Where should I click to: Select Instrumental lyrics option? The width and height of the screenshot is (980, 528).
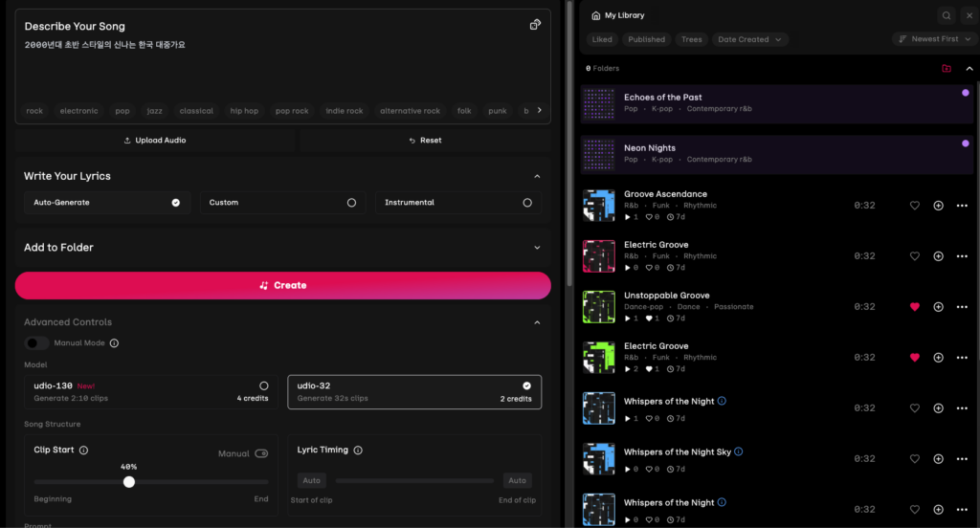tap(458, 203)
